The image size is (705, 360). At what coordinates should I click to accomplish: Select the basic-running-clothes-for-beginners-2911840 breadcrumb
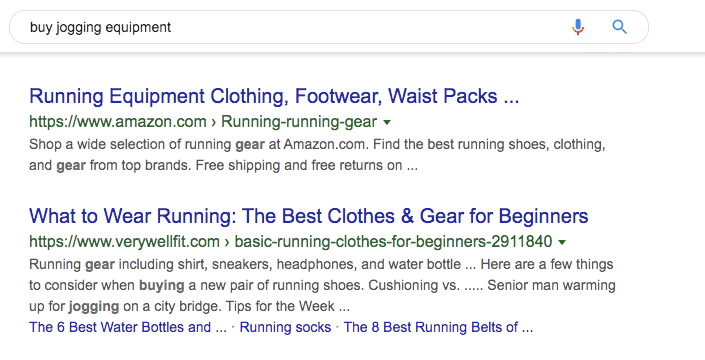[393, 242]
